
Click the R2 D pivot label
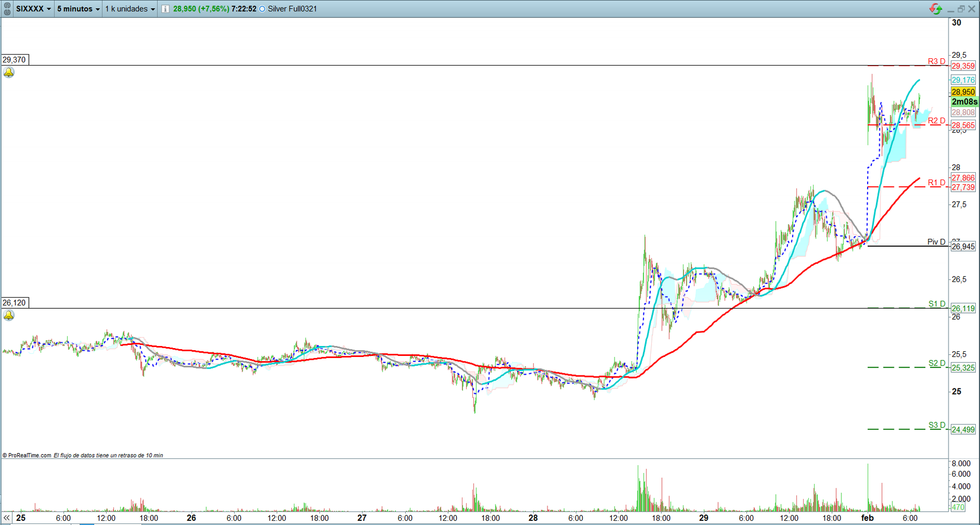point(936,121)
